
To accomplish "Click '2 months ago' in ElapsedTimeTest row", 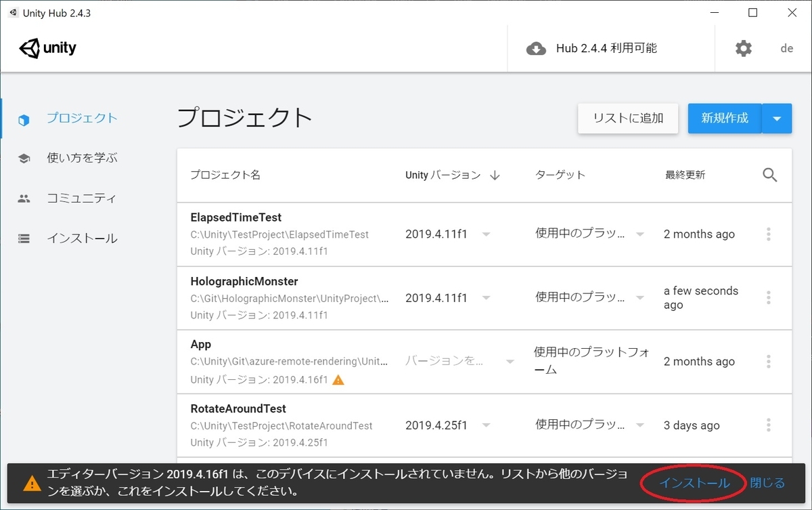I will (699, 234).
